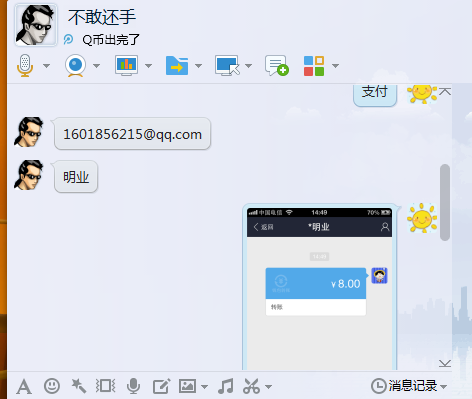472x399 pixels.
Task: Start remote desktop with screen cursor icon
Action: 227,65
